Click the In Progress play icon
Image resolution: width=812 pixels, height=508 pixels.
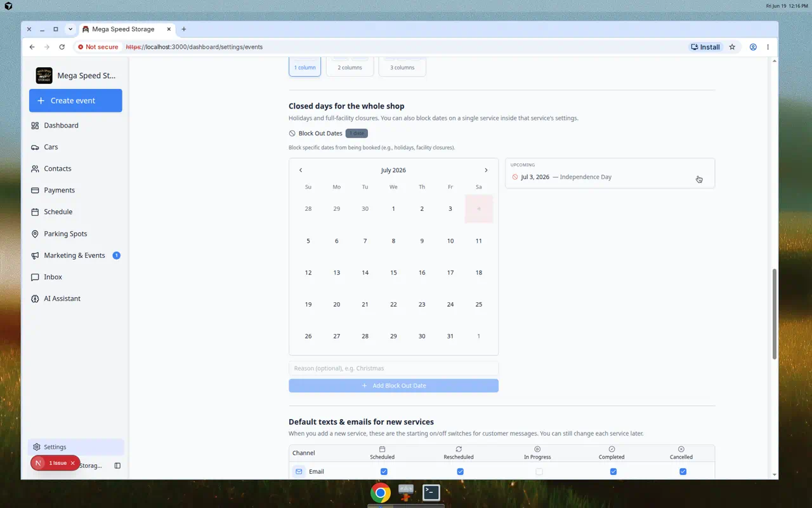point(537,449)
